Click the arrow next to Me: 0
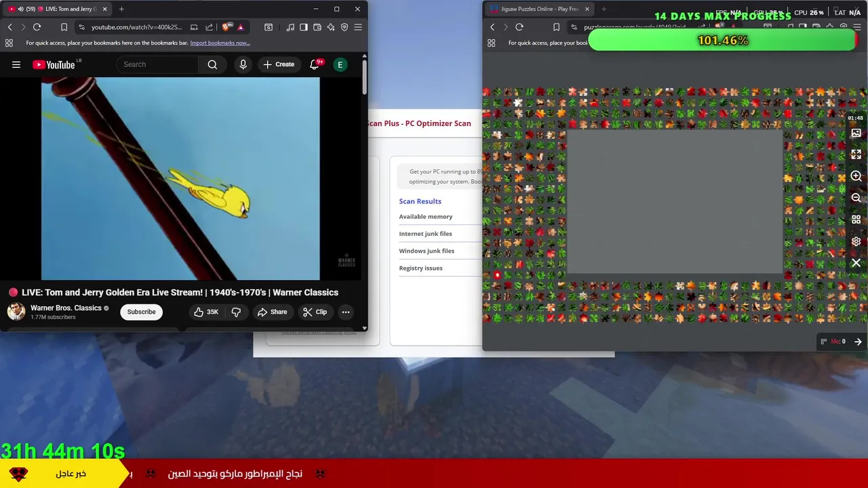The height and width of the screenshot is (488, 868). pos(858,342)
